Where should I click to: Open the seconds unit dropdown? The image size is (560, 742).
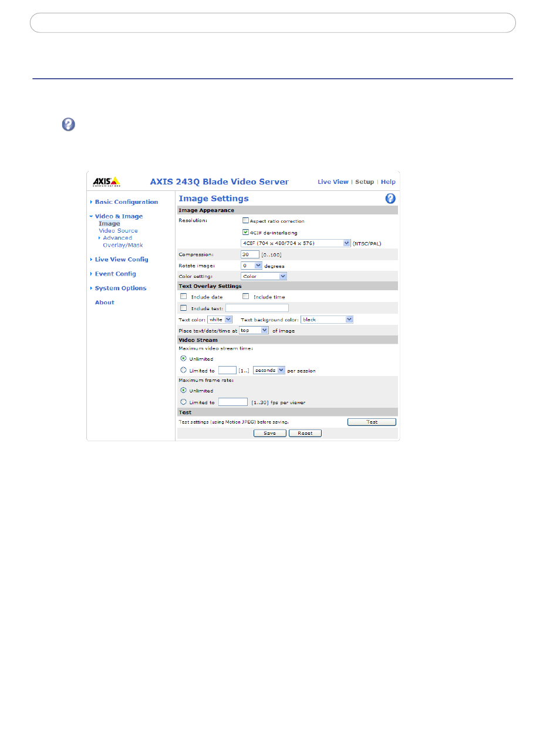[269, 370]
